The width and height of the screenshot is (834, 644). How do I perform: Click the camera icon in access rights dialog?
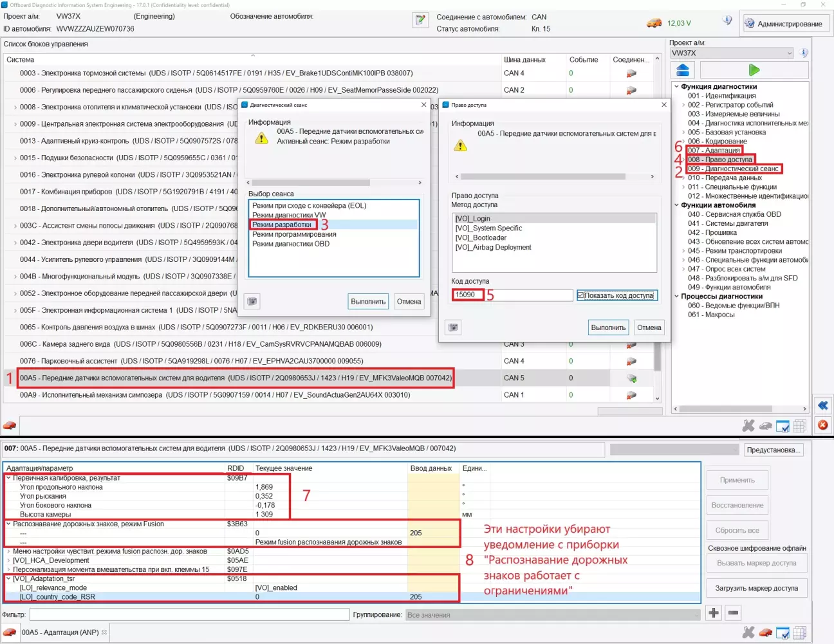(x=454, y=327)
